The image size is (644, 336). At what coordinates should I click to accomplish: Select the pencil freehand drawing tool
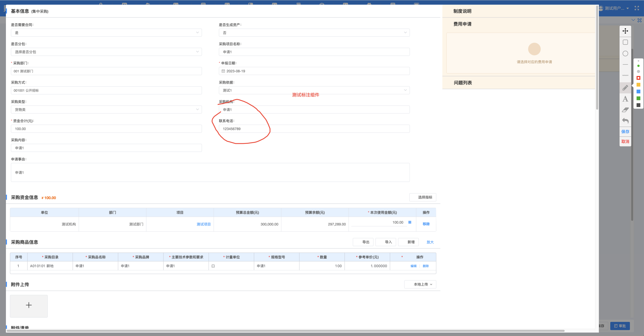(x=625, y=88)
